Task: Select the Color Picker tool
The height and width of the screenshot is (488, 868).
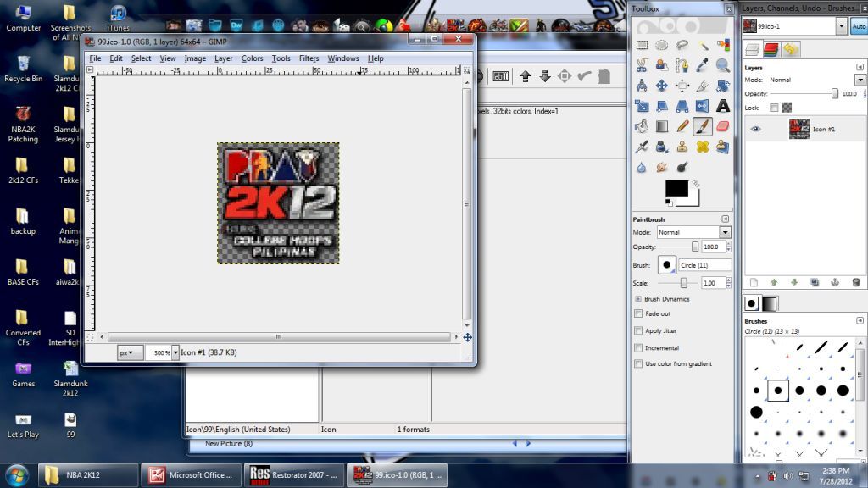Action: (703, 65)
